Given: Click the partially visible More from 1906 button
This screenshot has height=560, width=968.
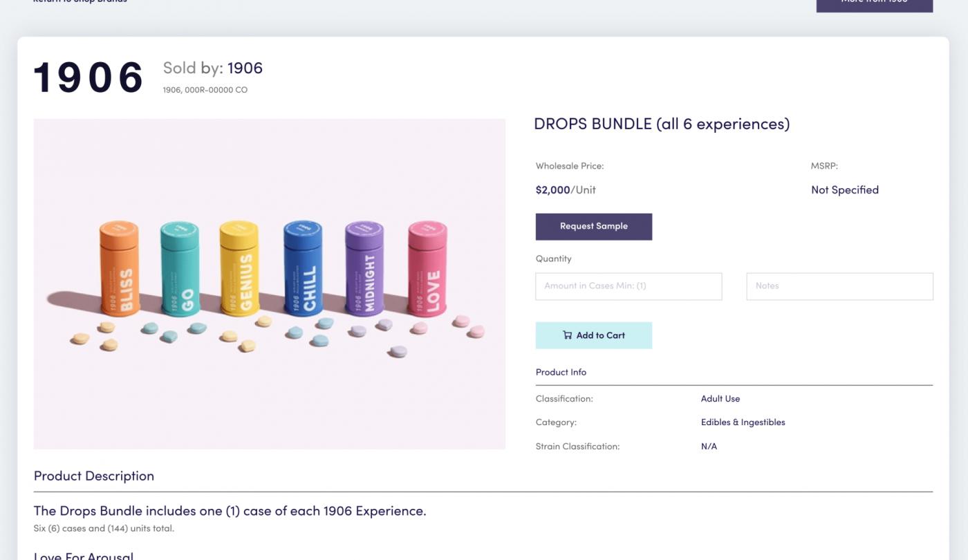Looking at the screenshot, I should point(874,4).
